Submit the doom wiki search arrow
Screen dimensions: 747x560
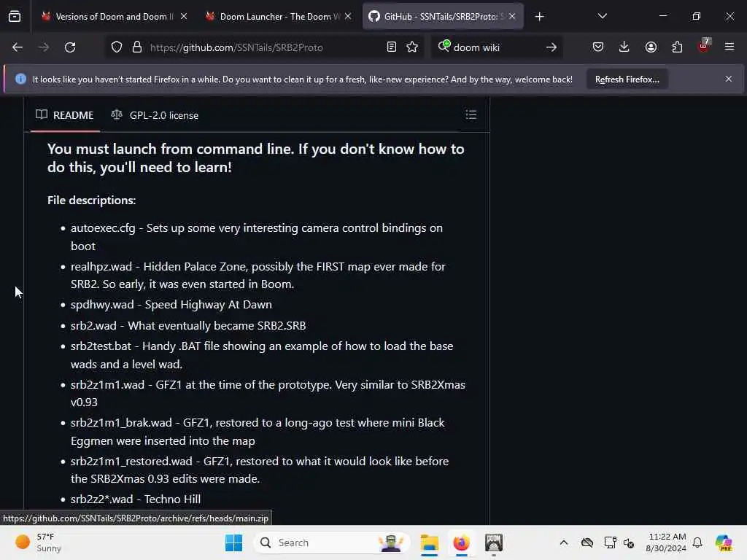pyautogui.click(x=551, y=47)
